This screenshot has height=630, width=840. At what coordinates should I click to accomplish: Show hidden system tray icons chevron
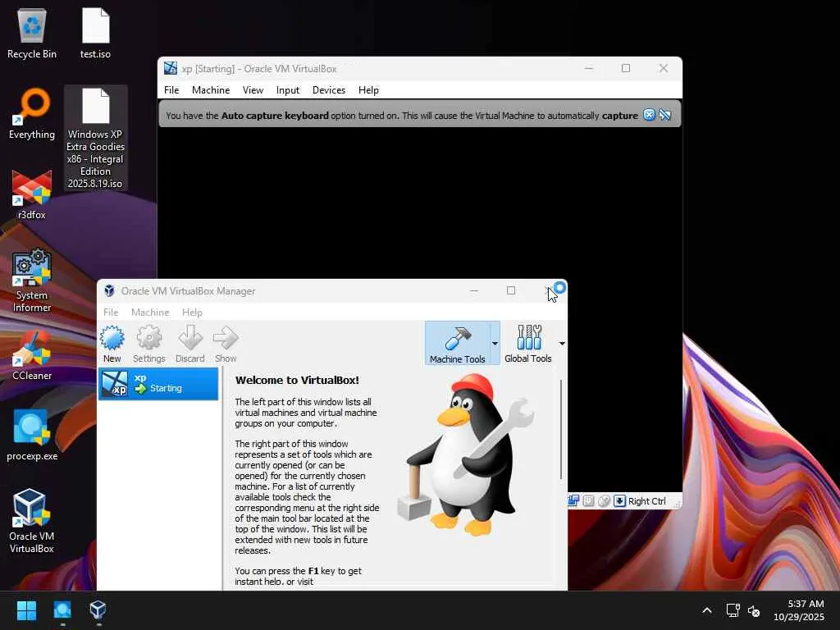(x=707, y=610)
